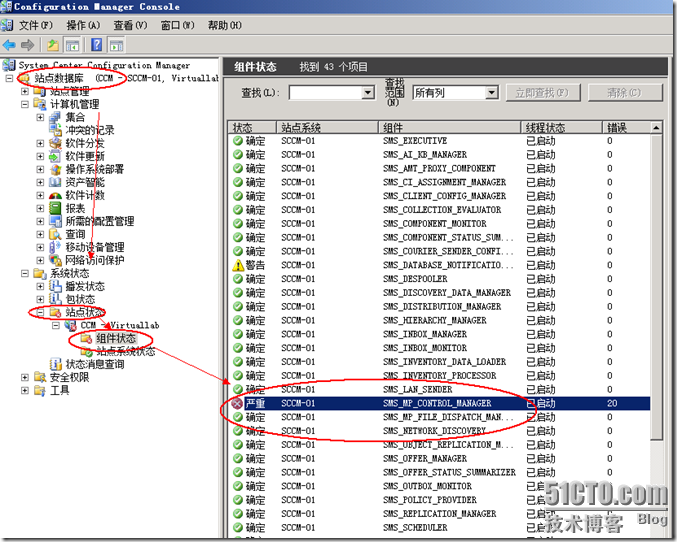The image size is (677, 542).
Task: Sort by the 站点系统 column header
Action: [x=327, y=127]
